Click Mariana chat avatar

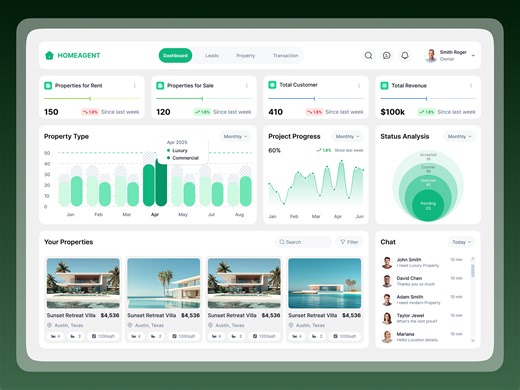387,337
